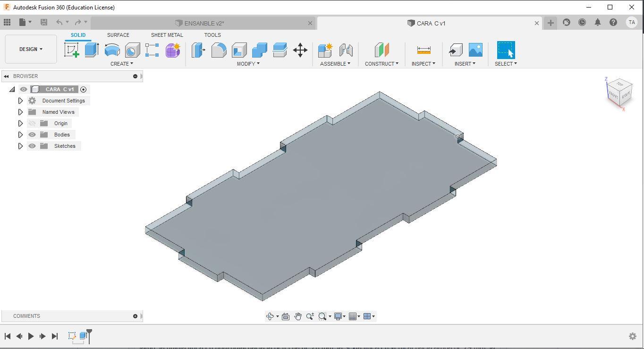
Task: Open the CONSTRUCT dropdown menu
Action: click(x=381, y=64)
